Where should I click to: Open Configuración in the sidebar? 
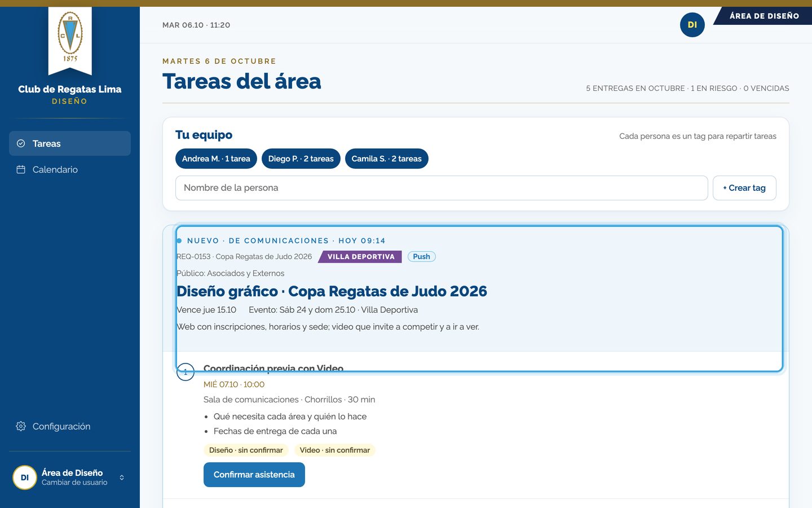pyautogui.click(x=70, y=426)
